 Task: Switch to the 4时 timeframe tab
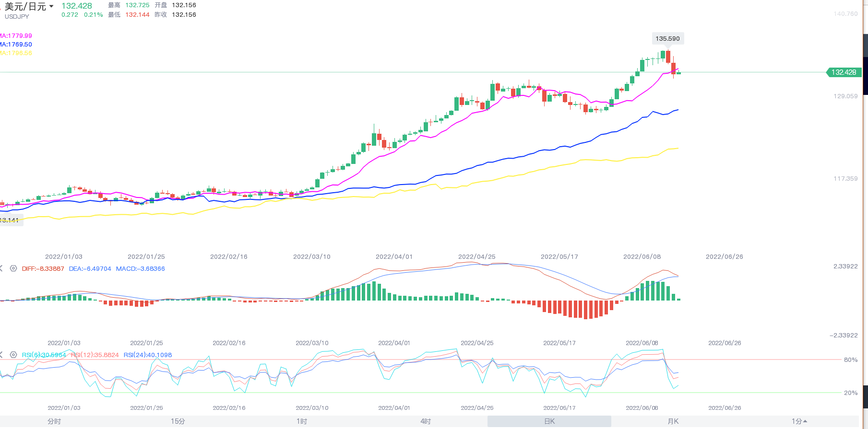tap(426, 421)
